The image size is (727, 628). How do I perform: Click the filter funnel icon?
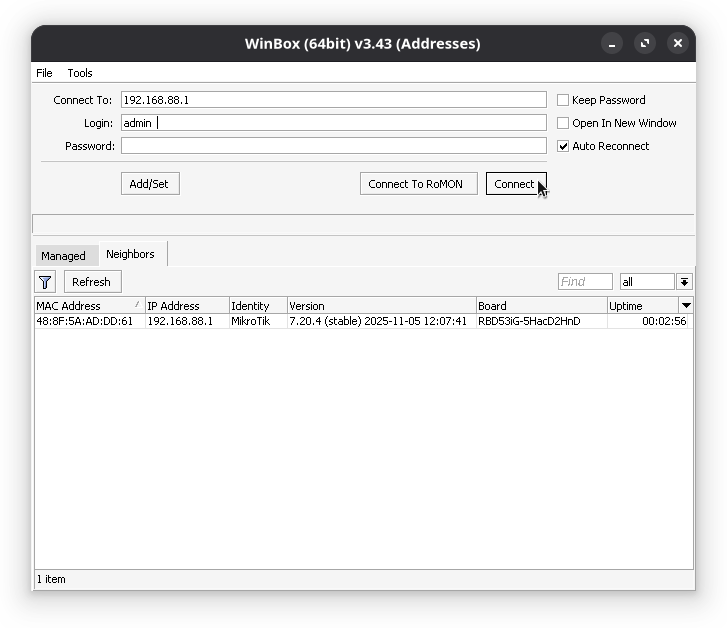[x=45, y=282]
